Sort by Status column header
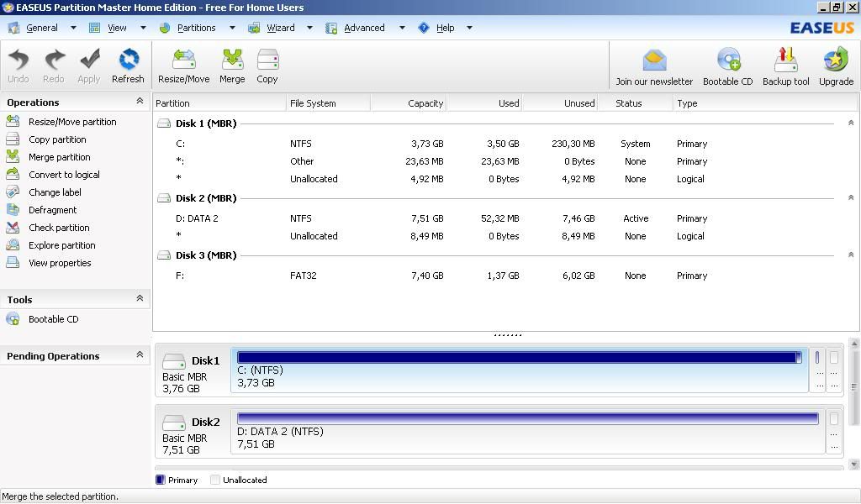Image resolution: width=861 pixels, height=504 pixels. (x=635, y=103)
